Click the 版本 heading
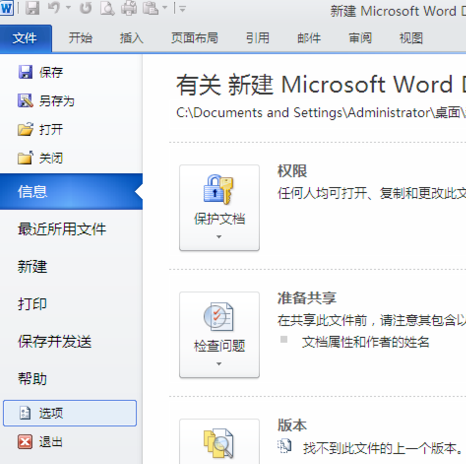 point(292,425)
